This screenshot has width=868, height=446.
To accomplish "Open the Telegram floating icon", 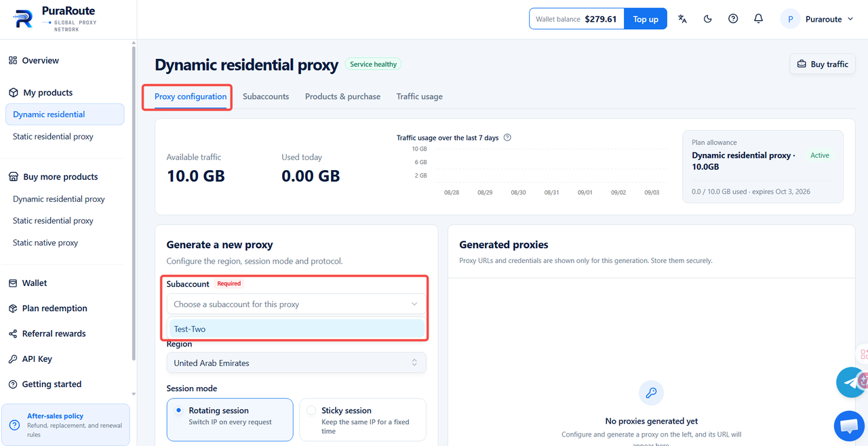I will point(850,382).
